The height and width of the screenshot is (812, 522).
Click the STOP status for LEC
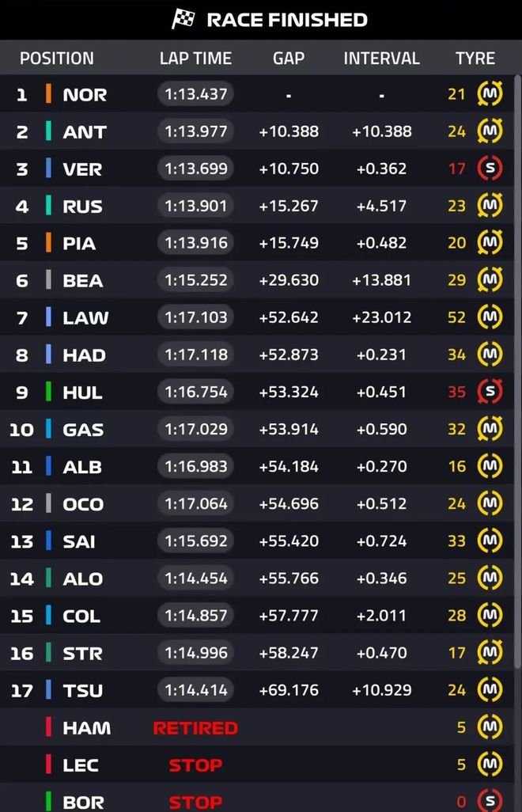(195, 765)
